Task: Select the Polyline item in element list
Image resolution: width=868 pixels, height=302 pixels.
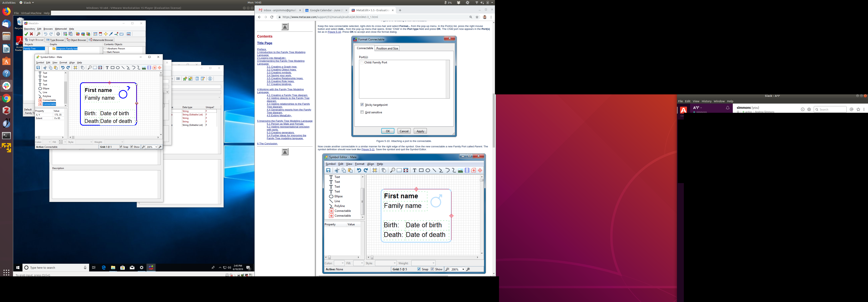Action: tap(46, 96)
